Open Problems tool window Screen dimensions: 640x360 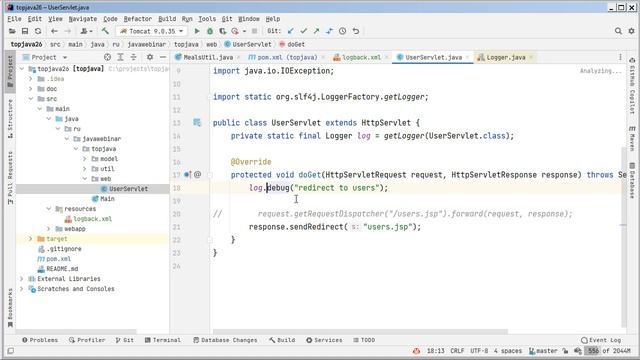(40, 340)
